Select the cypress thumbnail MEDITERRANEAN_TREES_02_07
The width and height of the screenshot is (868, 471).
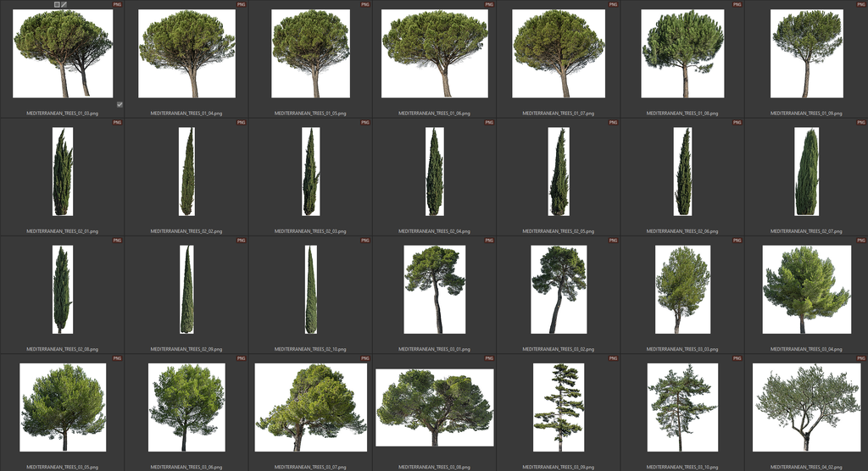807,172
